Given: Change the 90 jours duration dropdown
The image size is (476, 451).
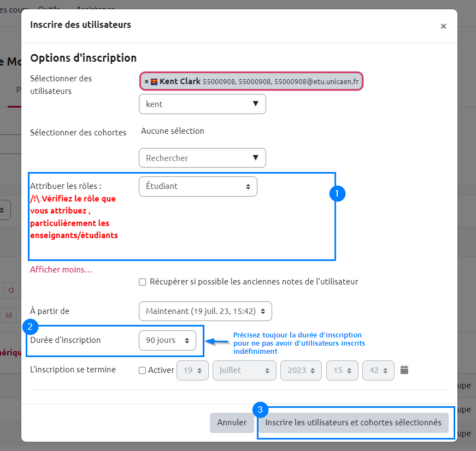Looking at the screenshot, I should point(167,340).
